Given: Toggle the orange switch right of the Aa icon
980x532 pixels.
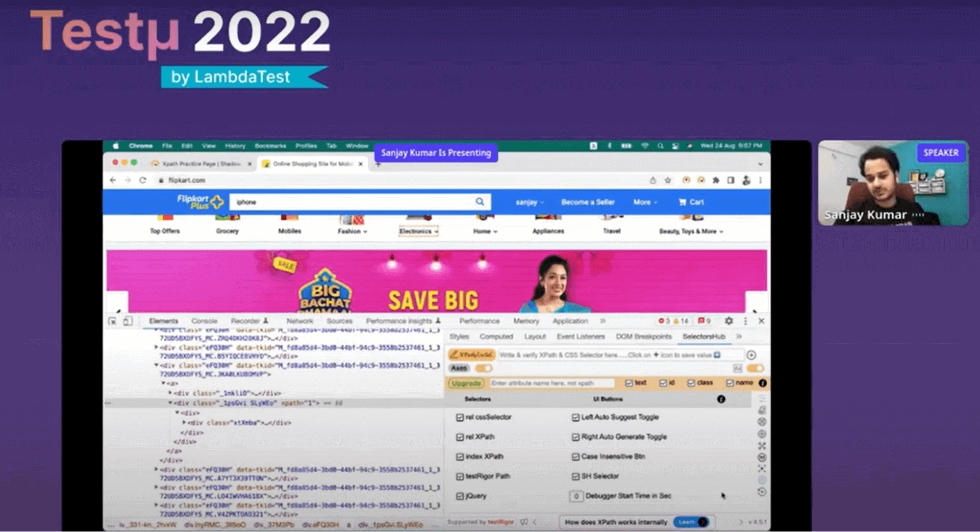Looking at the screenshot, I should point(755,368).
